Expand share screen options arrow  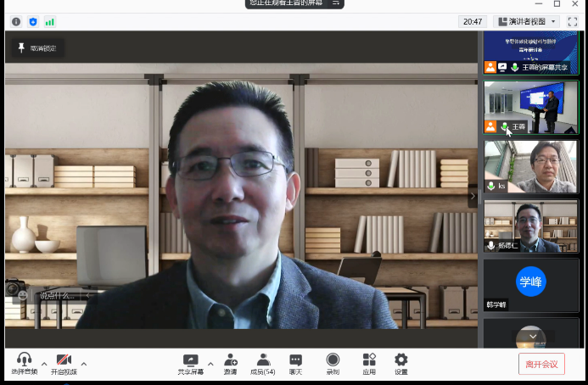pos(210,364)
